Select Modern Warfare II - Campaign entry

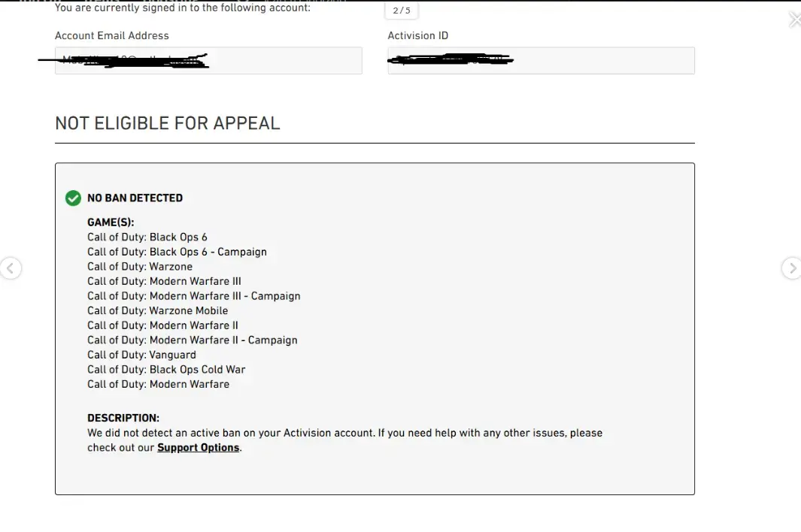[192, 340]
